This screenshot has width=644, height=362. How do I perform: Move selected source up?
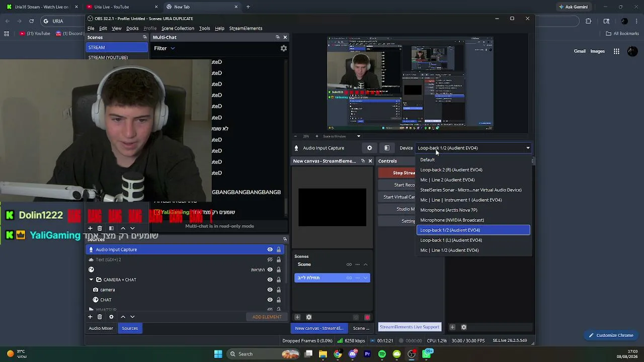point(123,317)
